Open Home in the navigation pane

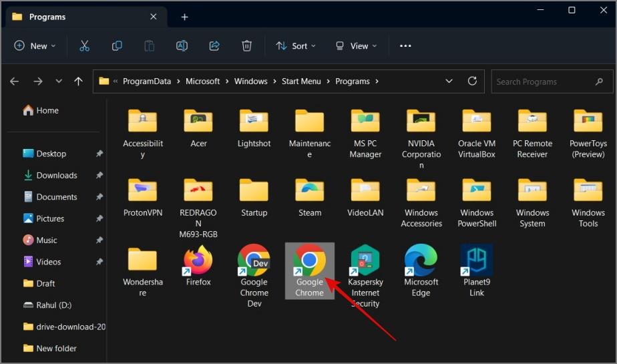click(x=41, y=111)
